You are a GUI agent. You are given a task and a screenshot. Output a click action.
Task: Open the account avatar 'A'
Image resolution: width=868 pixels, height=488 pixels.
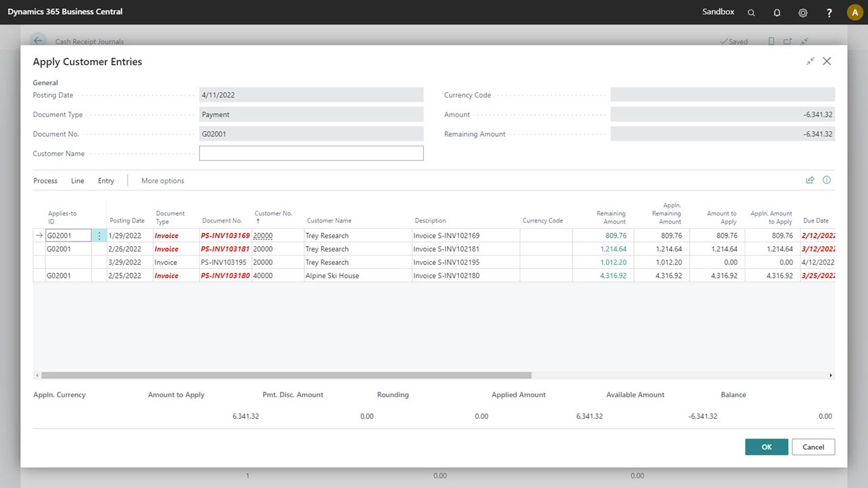(x=854, y=12)
